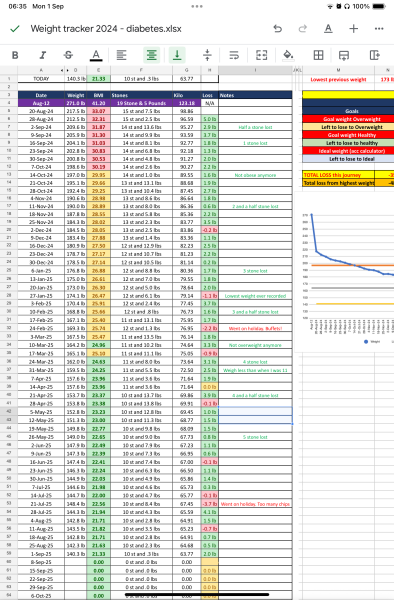The width and height of the screenshot is (394, 600).
Task: Toggle strikethrough formatting
Action: pos(68,55)
